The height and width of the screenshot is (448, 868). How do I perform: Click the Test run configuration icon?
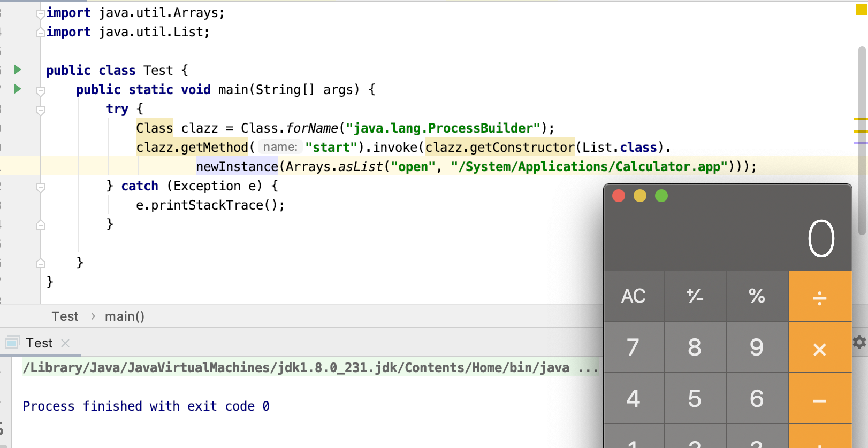12,342
